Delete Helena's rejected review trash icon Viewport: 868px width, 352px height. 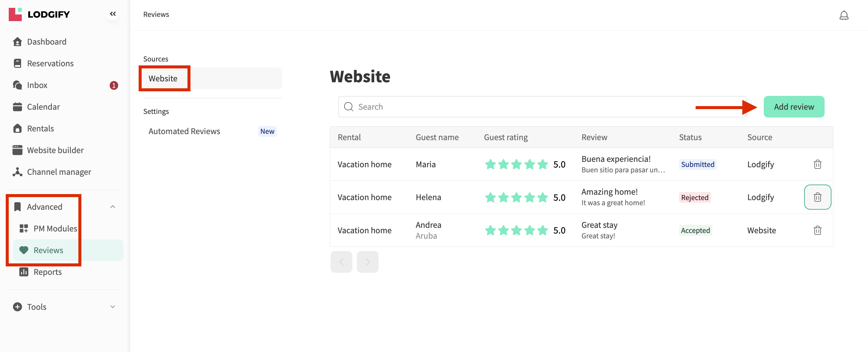tap(817, 197)
